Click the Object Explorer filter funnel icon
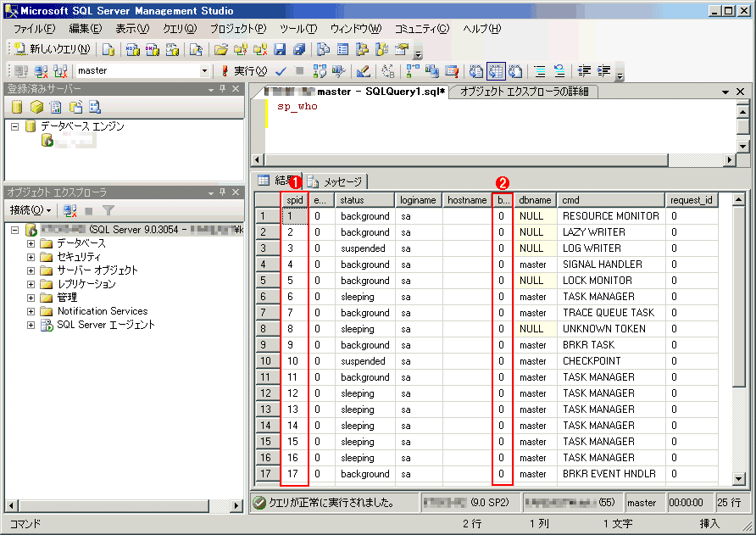 [x=108, y=210]
